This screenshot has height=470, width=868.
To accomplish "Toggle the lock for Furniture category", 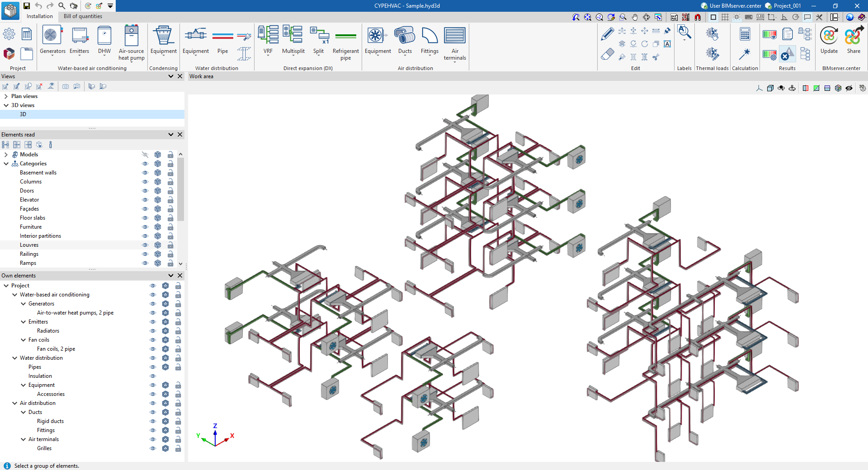I will point(170,227).
